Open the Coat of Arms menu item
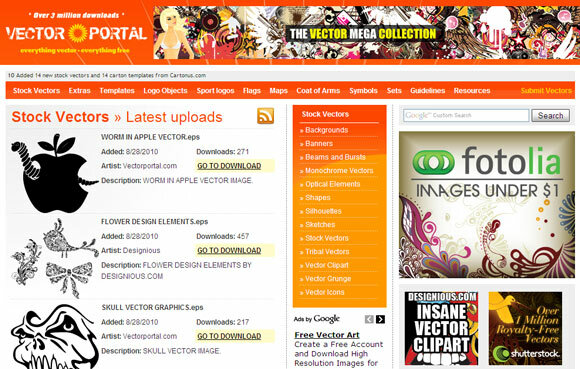The height and width of the screenshot is (369, 580). (318, 91)
